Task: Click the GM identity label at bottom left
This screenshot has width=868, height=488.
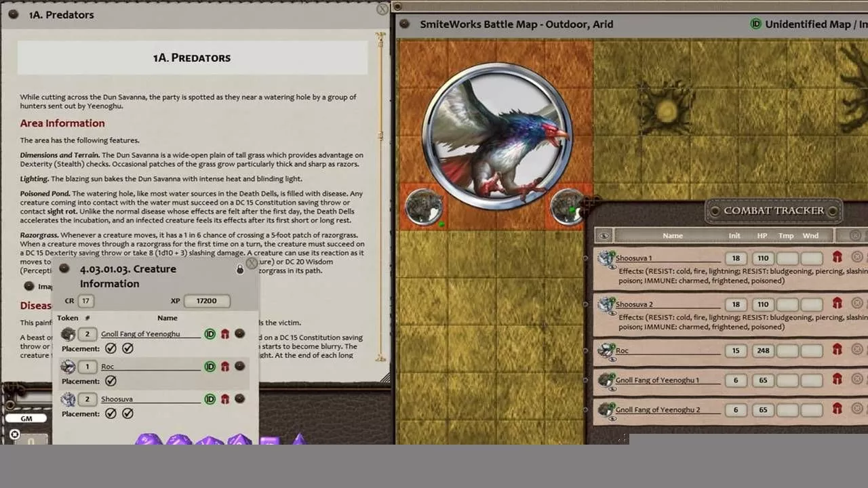Action: [x=26, y=418]
